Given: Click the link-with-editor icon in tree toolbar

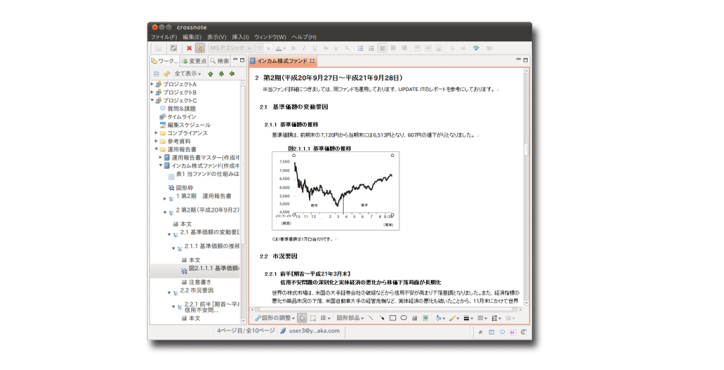Looking at the screenshot, I should (x=167, y=74).
